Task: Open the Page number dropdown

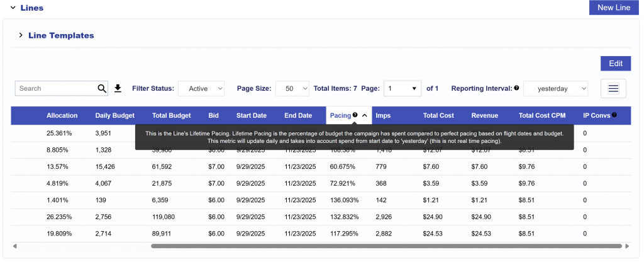Action: pyautogui.click(x=402, y=89)
